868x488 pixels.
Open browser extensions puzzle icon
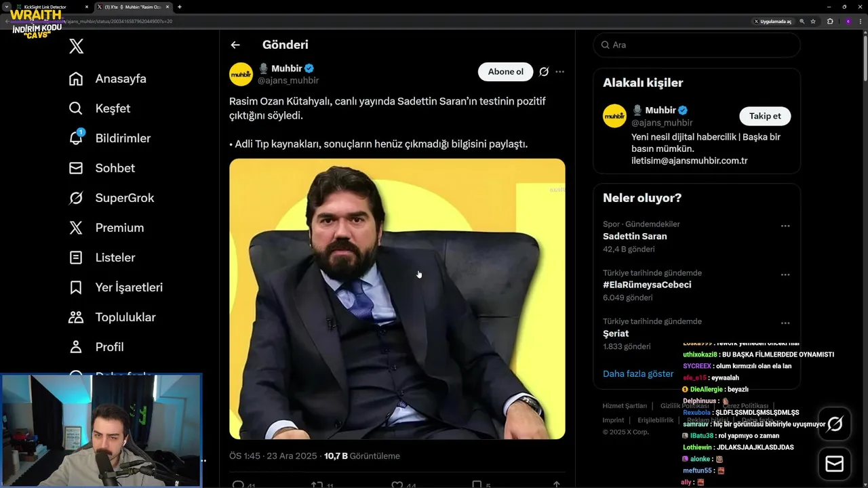(830, 21)
